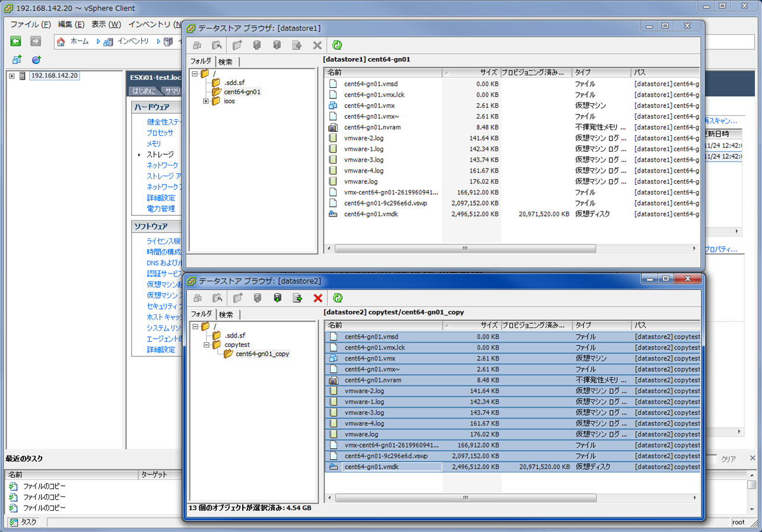Expand isos folder in datastore1 tree
The width and height of the screenshot is (762, 532).
pos(206,101)
